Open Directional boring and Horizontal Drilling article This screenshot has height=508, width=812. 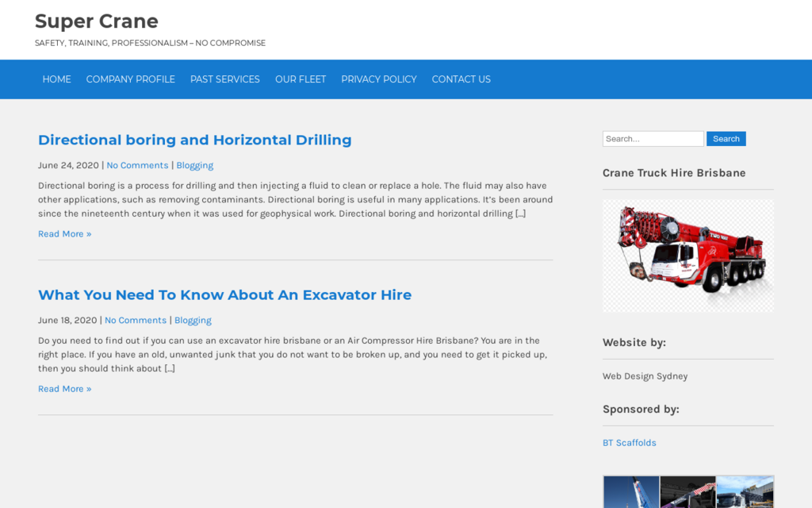(194, 140)
